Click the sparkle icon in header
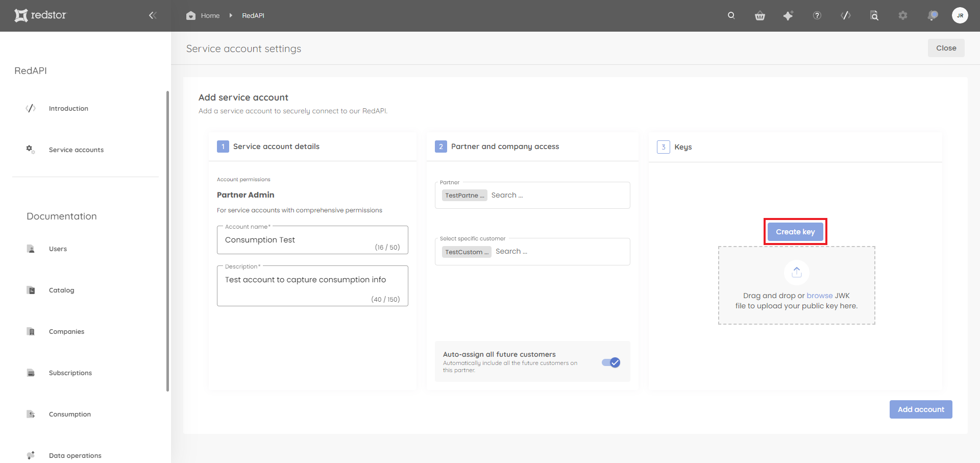Image resolution: width=980 pixels, height=463 pixels. click(x=788, y=16)
